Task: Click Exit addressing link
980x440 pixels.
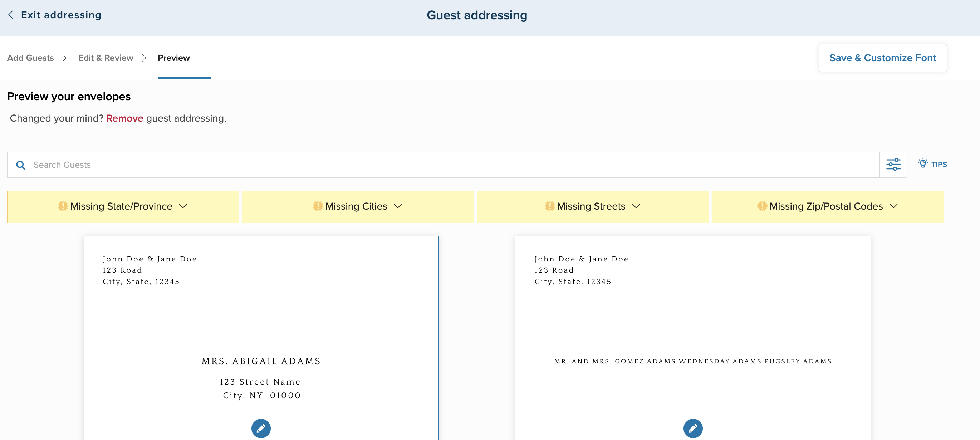Action: [61, 15]
